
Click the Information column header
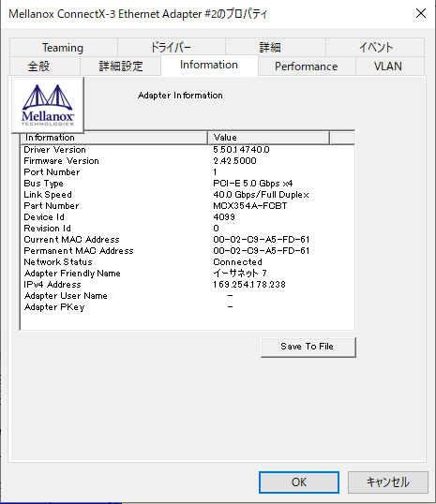pyautogui.click(x=113, y=138)
